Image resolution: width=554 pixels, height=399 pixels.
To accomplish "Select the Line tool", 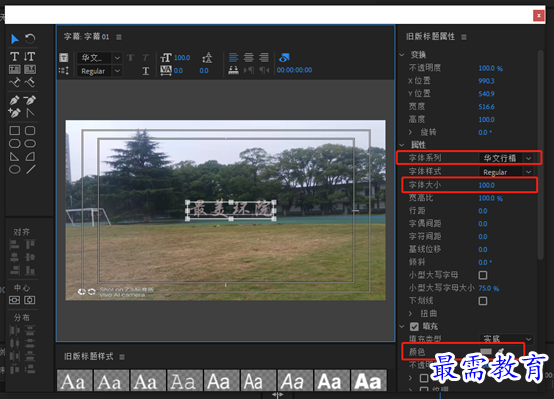I will (x=30, y=170).
